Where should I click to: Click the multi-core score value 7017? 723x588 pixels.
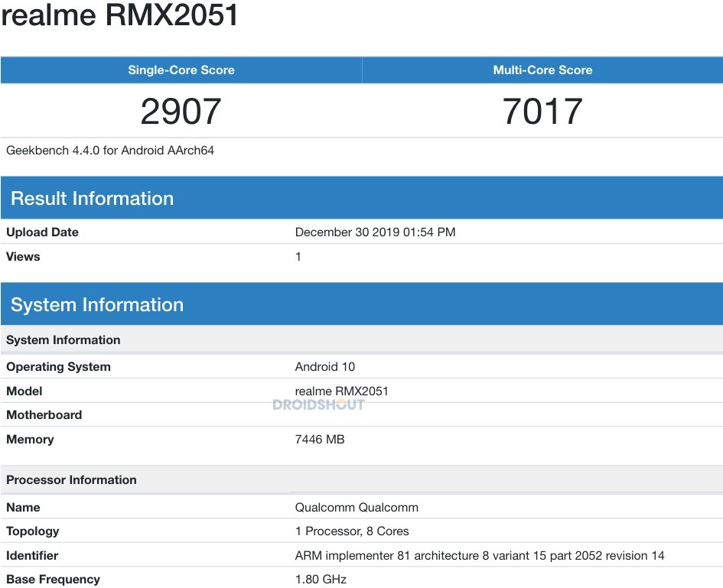[542, 112]
